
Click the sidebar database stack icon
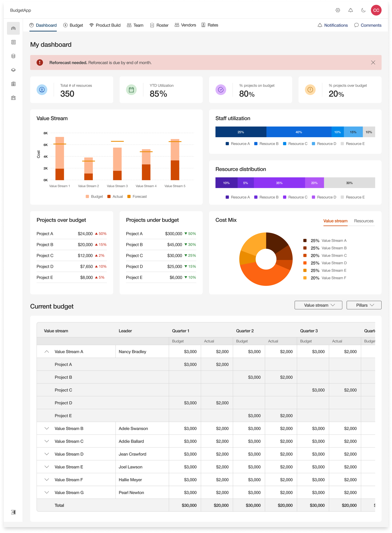pyautogui.click(x=13, y=56)
